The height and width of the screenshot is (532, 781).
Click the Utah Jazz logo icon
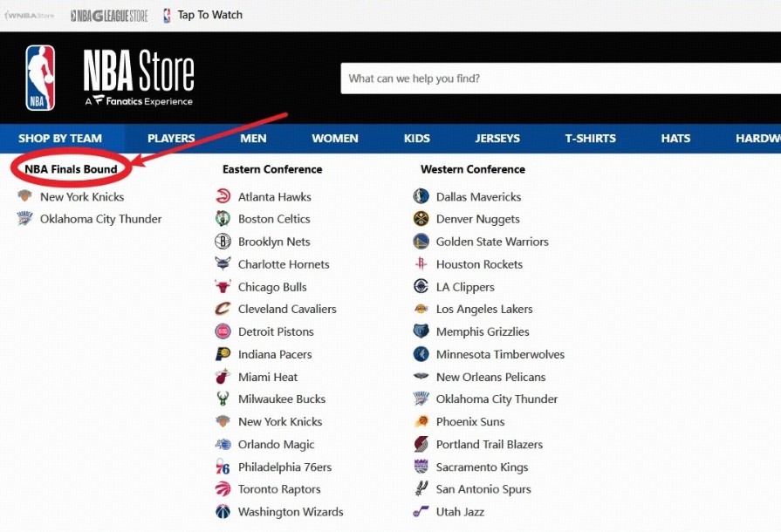click(421, 512)
